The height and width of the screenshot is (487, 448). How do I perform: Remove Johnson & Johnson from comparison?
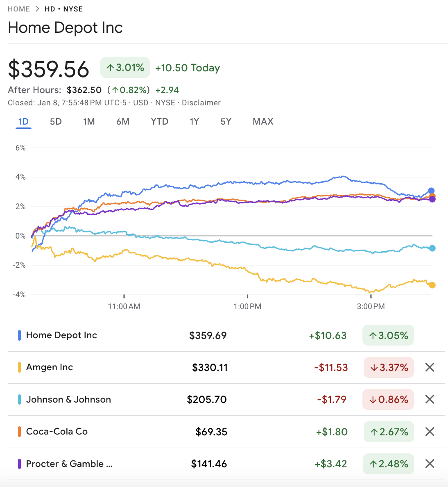click(x=429, y=399)
